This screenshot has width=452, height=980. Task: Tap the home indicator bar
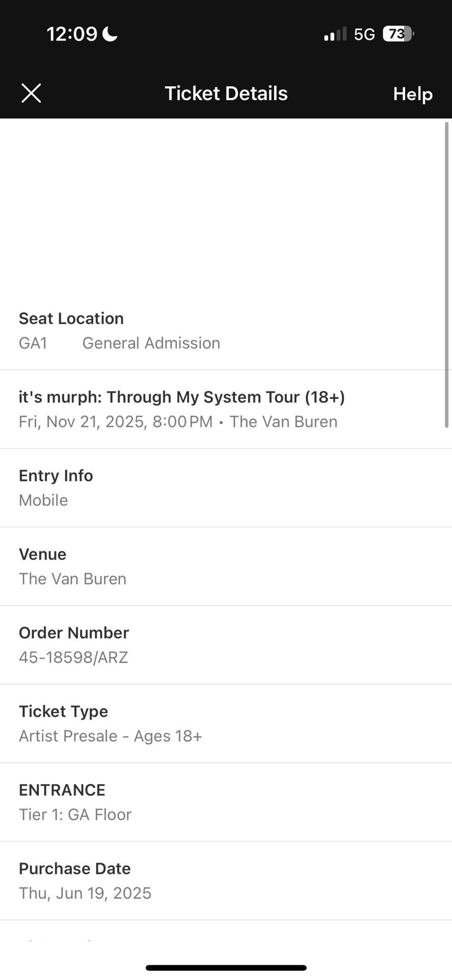coord(226,968)
